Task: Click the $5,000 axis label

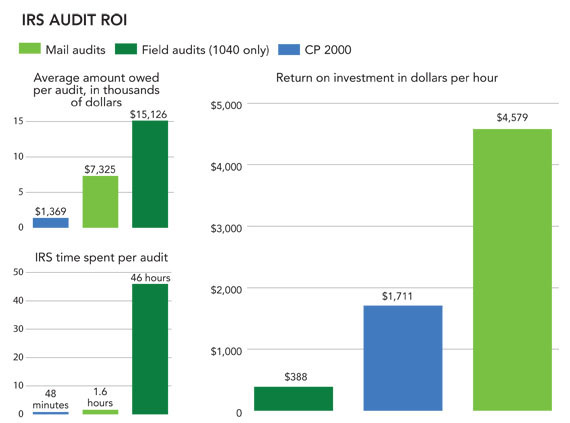Action: click(226, 105)
